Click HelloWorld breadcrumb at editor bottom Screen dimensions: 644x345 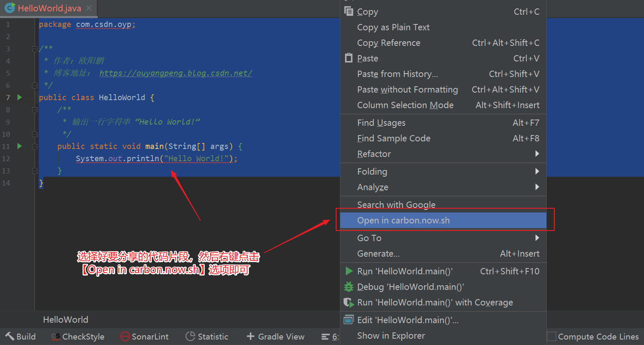[66, 320]
